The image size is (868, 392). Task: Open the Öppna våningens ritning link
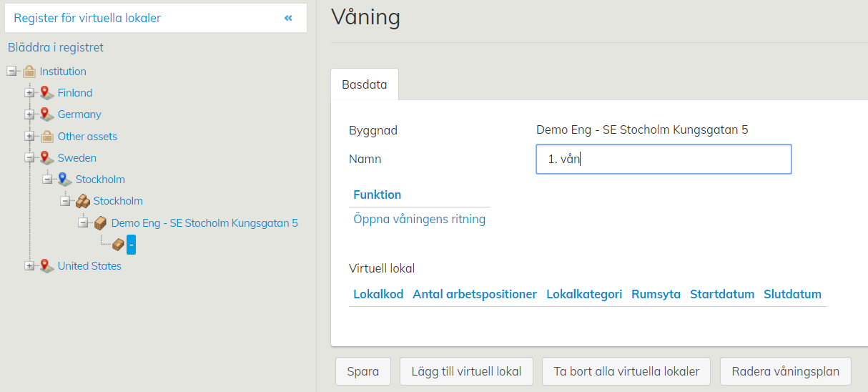tap(419, 219)
